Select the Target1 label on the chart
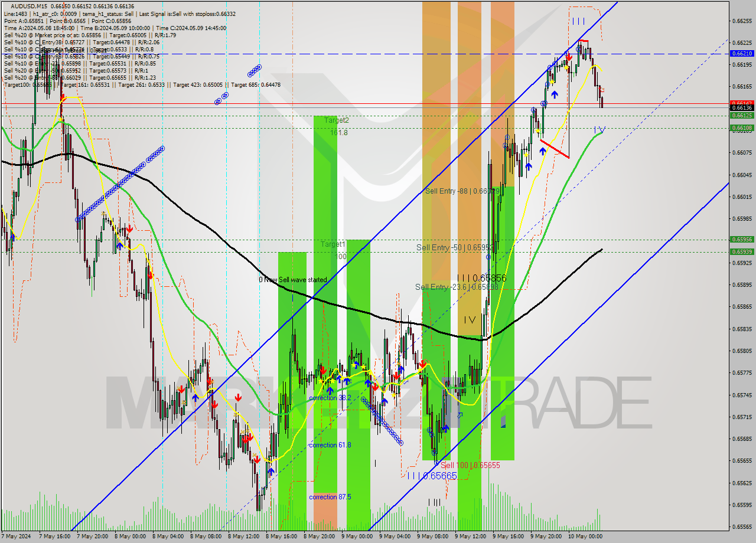Screen dimensions: 756x543 coord(333,244)
